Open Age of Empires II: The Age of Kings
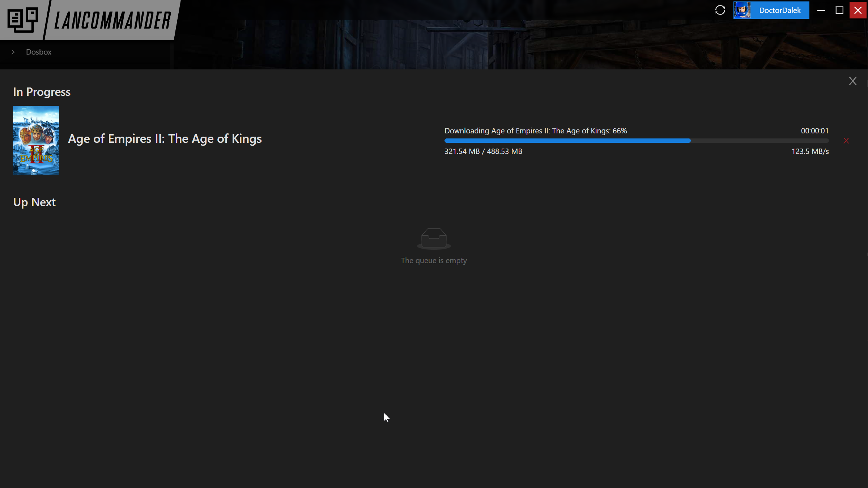 click(x=165, y=138)
